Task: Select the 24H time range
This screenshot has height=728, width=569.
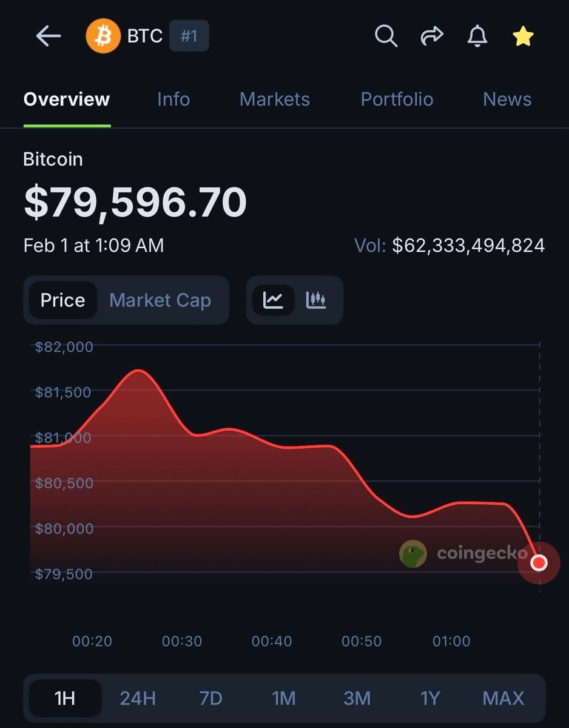Action: click(x=138, y=698)
